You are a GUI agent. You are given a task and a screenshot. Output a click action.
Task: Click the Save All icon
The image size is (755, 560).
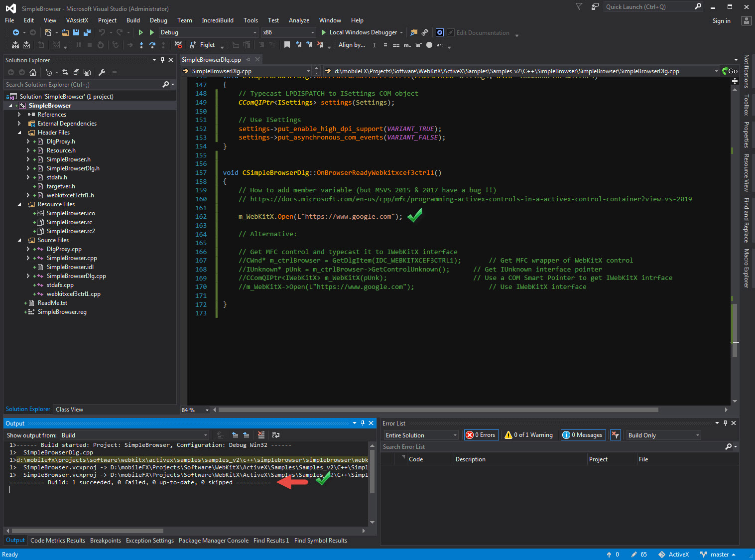[87, 32]
